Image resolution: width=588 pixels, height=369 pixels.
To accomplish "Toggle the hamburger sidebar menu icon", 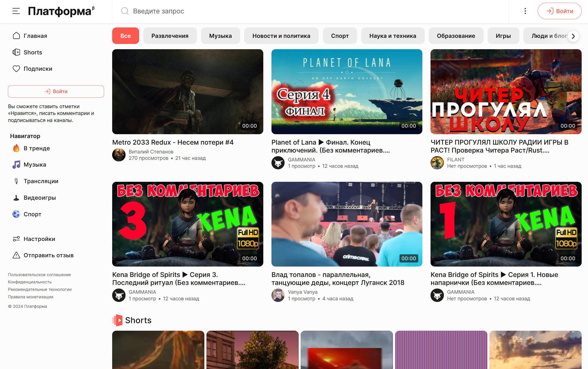I will (16, 11).
